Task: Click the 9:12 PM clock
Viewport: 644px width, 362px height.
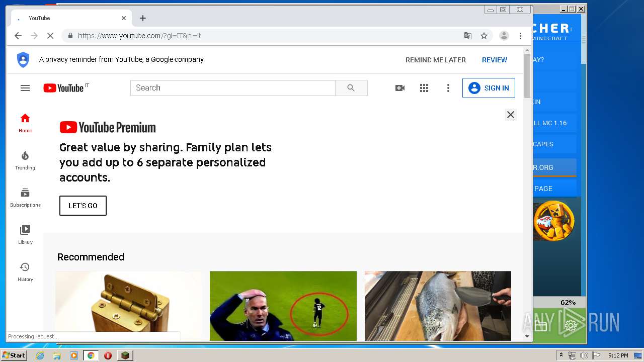Action: click(618, 355)
